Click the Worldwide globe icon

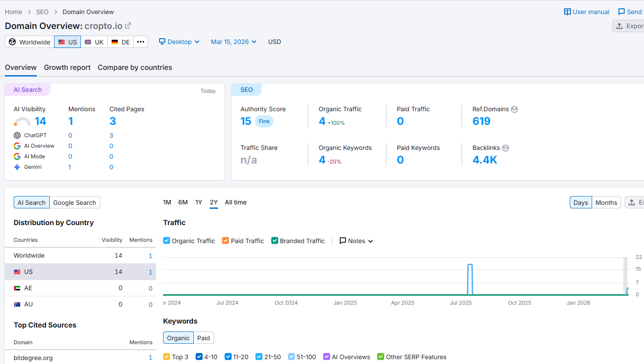[12, 42]
